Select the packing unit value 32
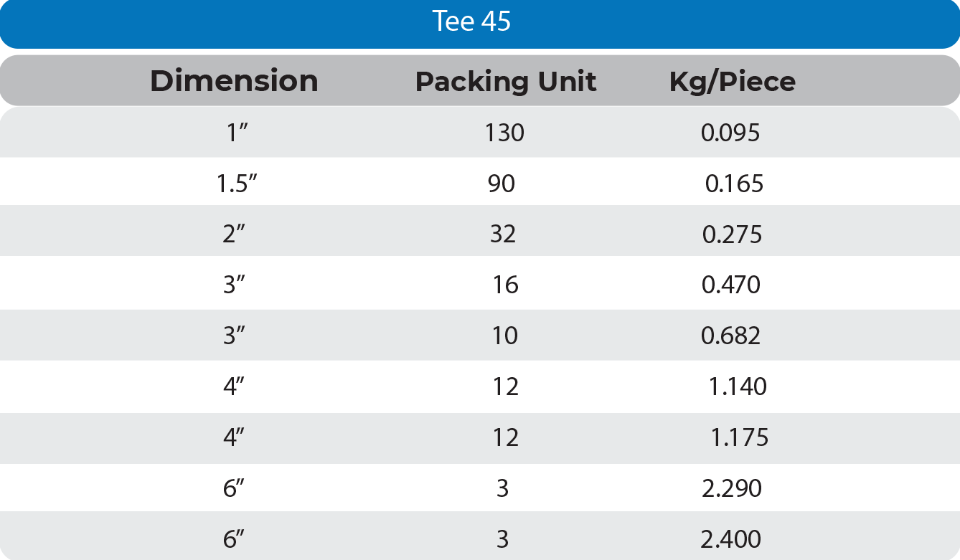Image resolution: width=960 pixels, height=560 pixels. (503, 234)
